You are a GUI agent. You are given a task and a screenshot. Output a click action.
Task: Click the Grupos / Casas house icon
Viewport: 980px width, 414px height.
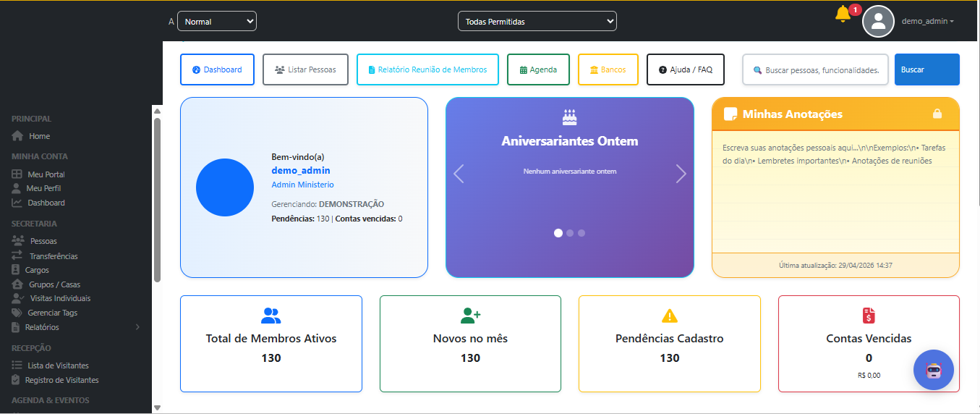pos(18,284)
